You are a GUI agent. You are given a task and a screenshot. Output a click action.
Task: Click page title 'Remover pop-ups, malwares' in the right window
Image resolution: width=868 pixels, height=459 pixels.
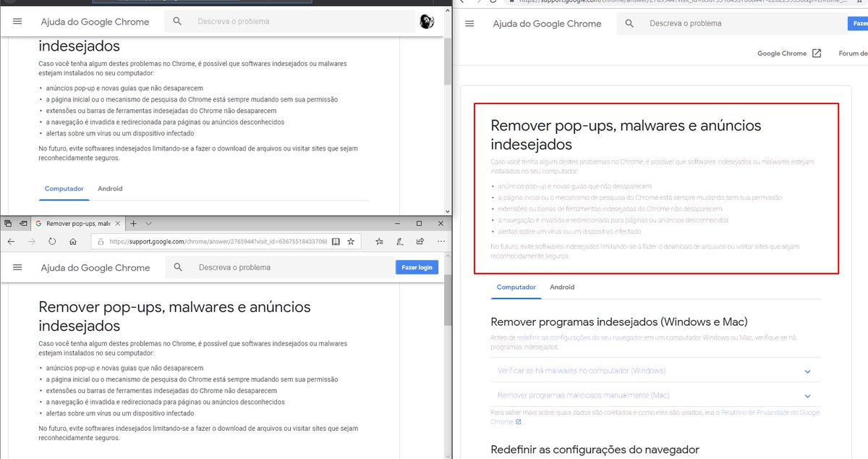626,135
